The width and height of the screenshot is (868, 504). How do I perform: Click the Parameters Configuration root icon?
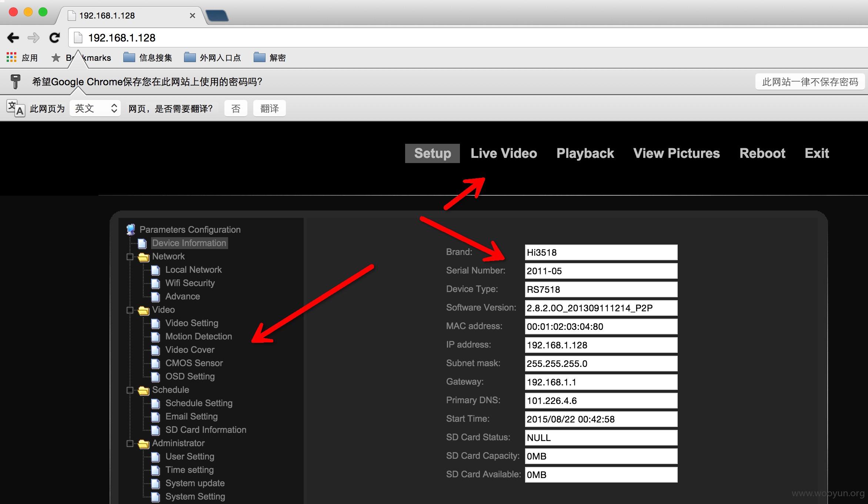(131, 230)
